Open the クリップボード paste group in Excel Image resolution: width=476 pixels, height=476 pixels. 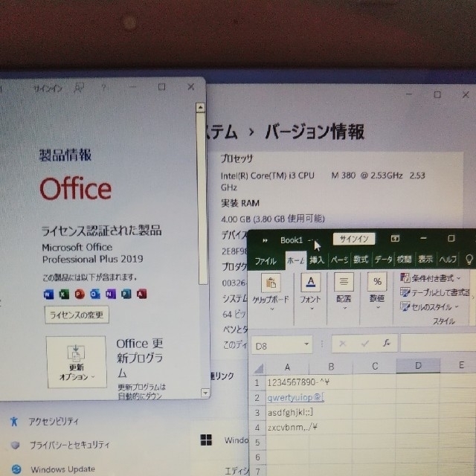271,292
